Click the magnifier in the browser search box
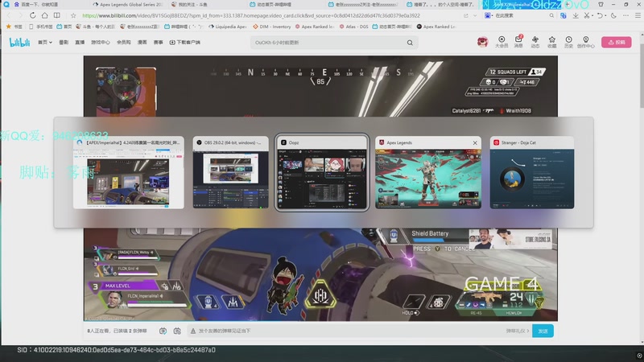The image size is (644, 362). [551, 15]
